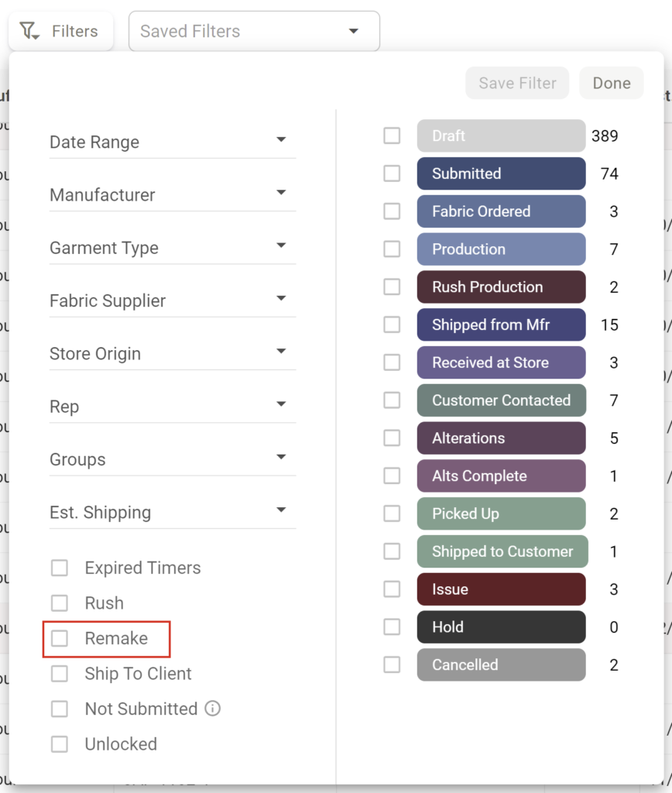Expand the Date Range dropdown
The image size is (672, 793).
pos(173,142)
